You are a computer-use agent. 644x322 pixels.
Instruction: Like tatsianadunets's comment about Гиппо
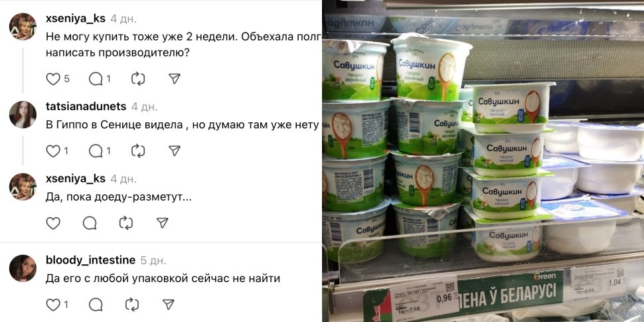[x=53, y=151]
